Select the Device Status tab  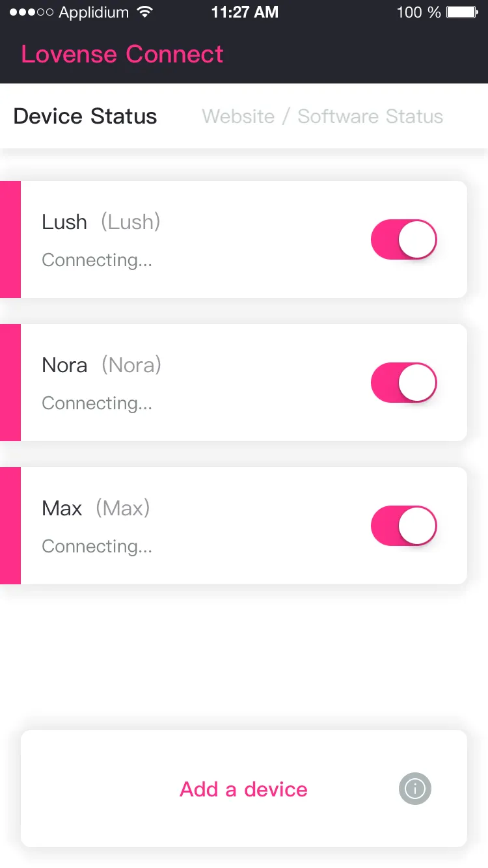[x=85, y=116]
